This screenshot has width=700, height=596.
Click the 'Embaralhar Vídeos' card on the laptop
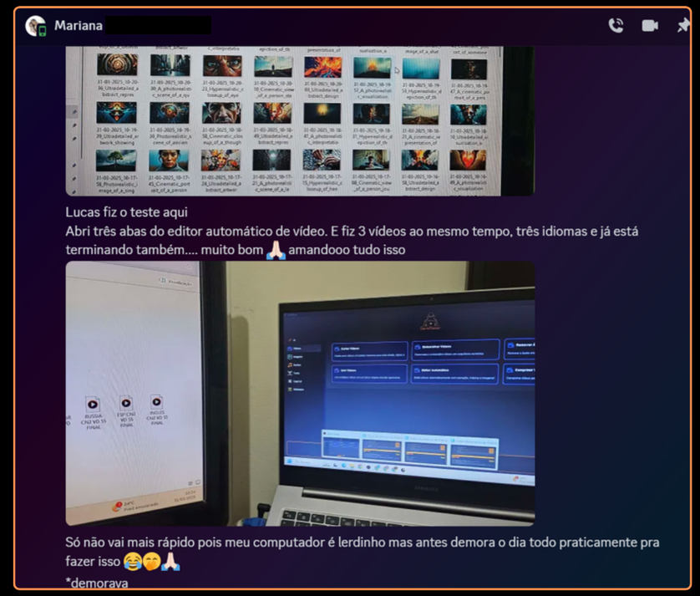tap(455, 351)
